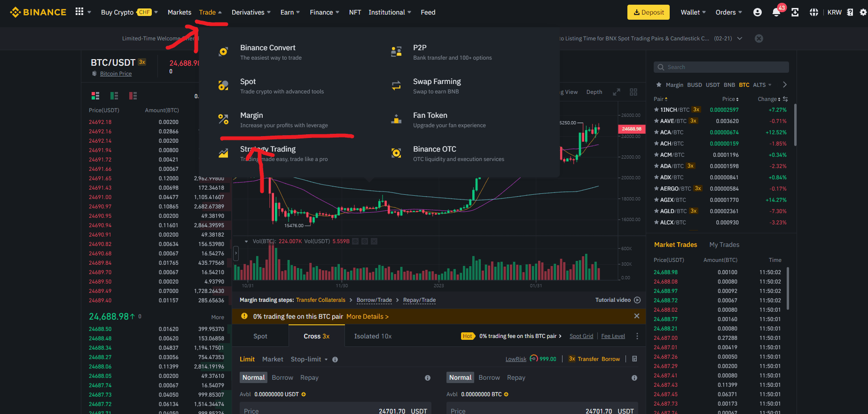Toggle the favorite star for AAVE/BTC
868x414 pixels.
point(656,121)
